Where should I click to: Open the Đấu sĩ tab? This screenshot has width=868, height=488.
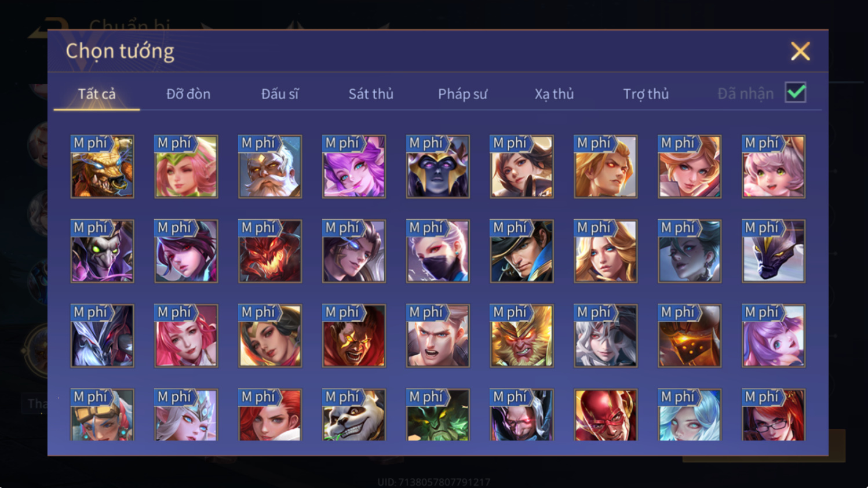280,94
